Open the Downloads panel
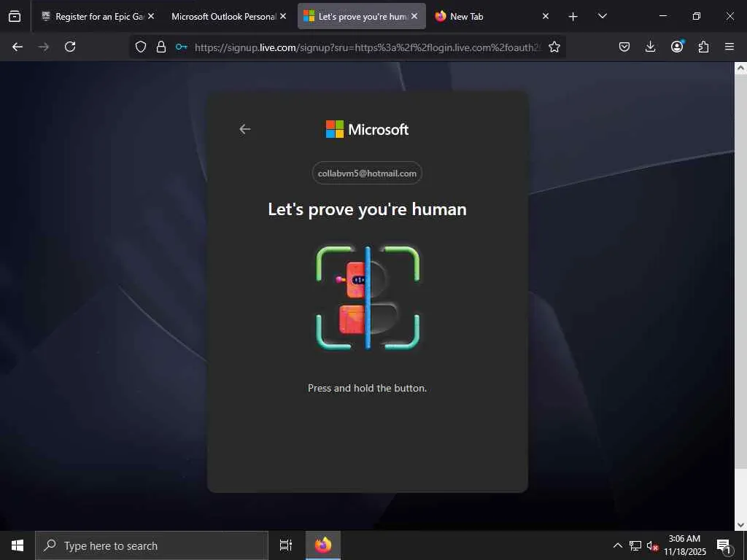Screen dimensions: 747x560 click(x=650, y=47)
